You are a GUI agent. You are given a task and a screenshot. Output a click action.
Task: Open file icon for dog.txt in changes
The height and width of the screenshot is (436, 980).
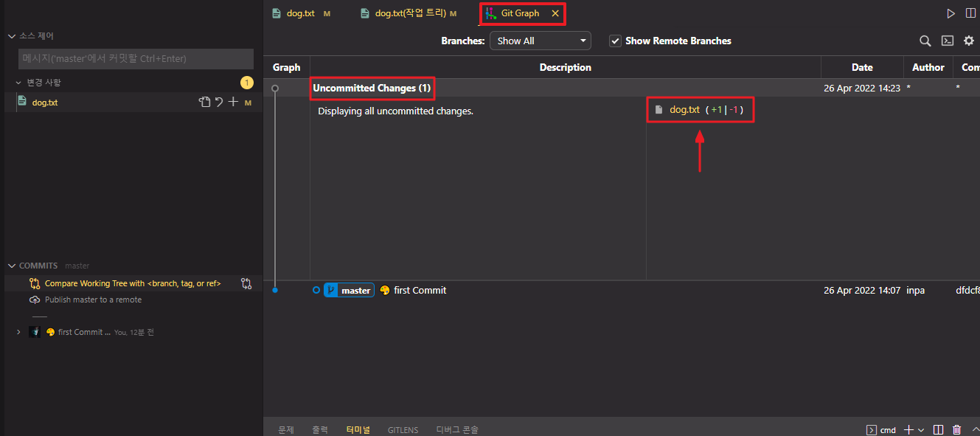click(x=205, y=102)
